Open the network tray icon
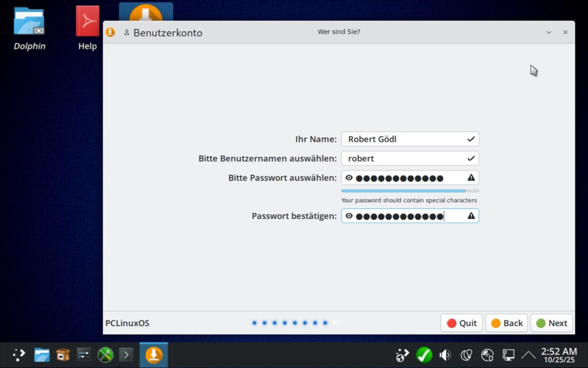This screenshot has width=588, height=368. [508, 355]
